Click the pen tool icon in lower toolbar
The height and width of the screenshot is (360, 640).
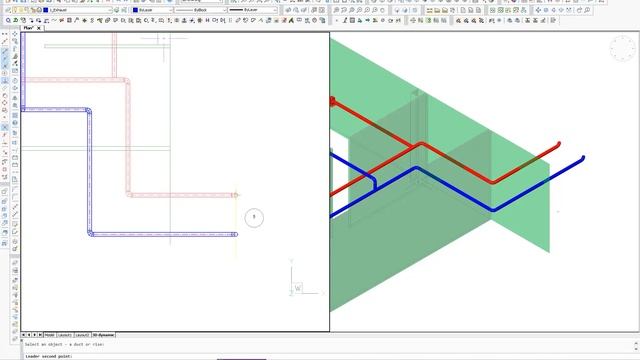click(x=345, y=20)
